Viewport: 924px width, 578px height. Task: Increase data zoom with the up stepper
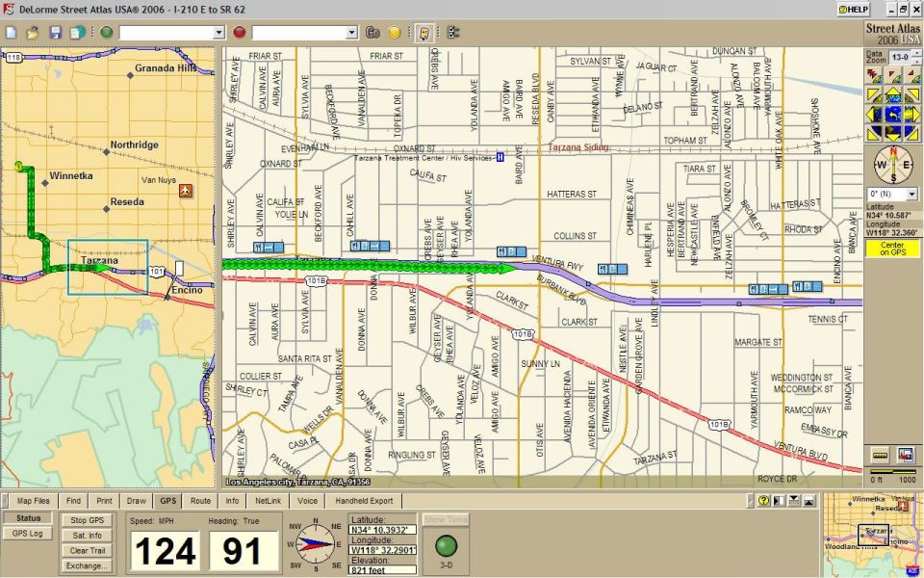point(917,54)
